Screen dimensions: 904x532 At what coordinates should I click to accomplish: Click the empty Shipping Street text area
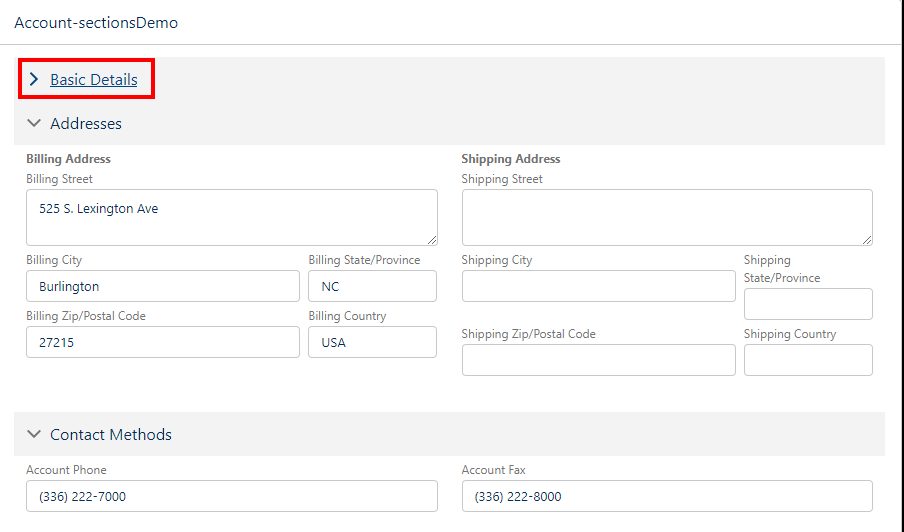point(667,217)
